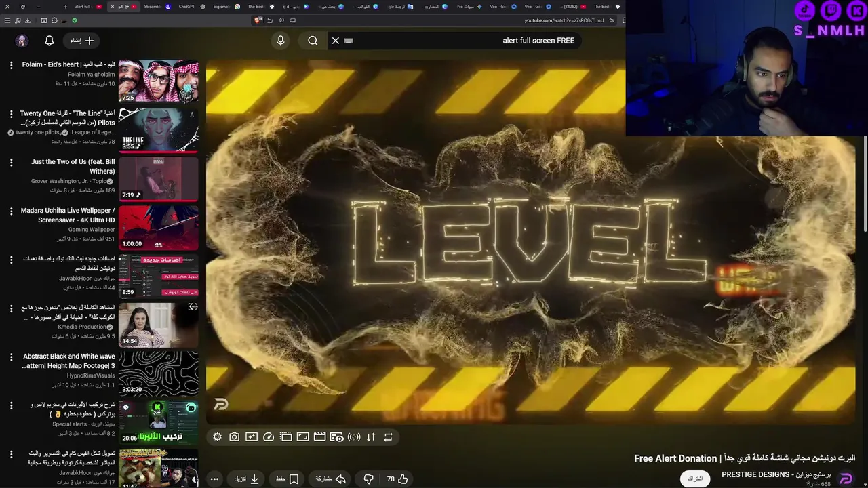Clear the search field with the X
The width and height of the screenshot is (868, 488).
click(336, 41)
